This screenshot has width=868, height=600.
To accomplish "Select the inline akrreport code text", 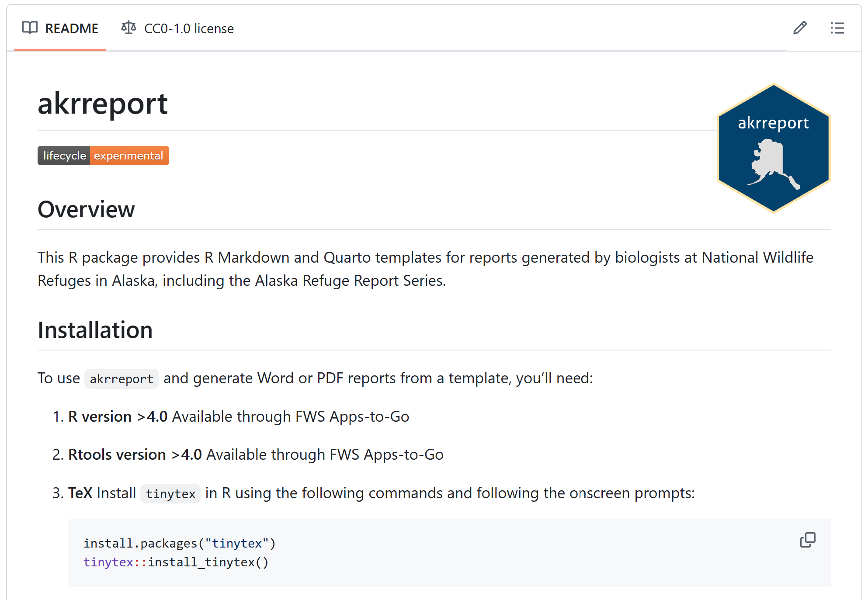I will pos(121,378).
